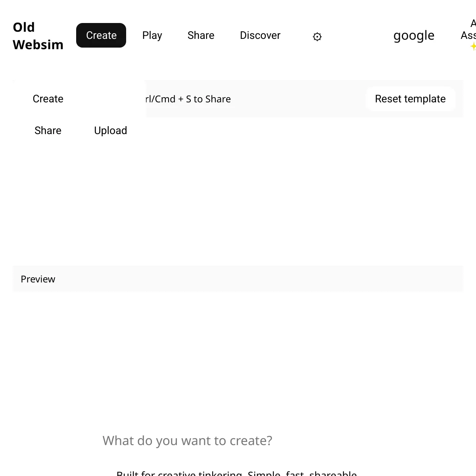Go to the Discover tab
This screenshot has width=476, height=476.
pyautogui.click(x=260, y=35)
